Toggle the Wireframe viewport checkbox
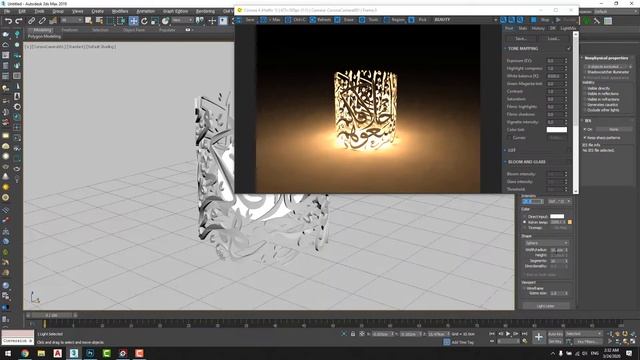 525,288
